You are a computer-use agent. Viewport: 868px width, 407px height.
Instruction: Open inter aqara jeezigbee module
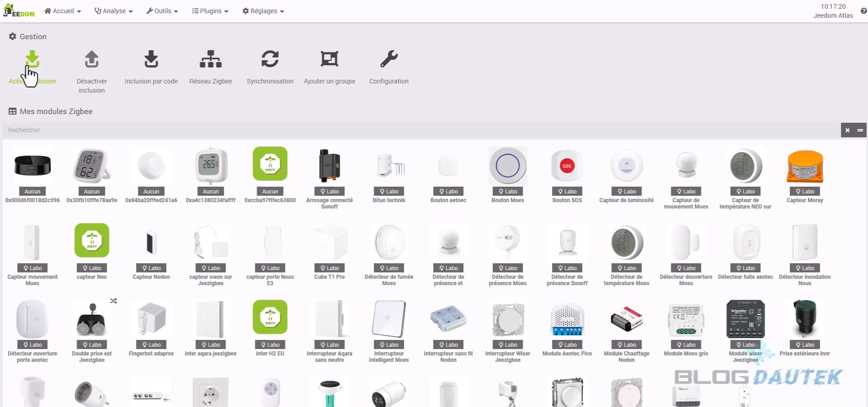coord(210,329)
